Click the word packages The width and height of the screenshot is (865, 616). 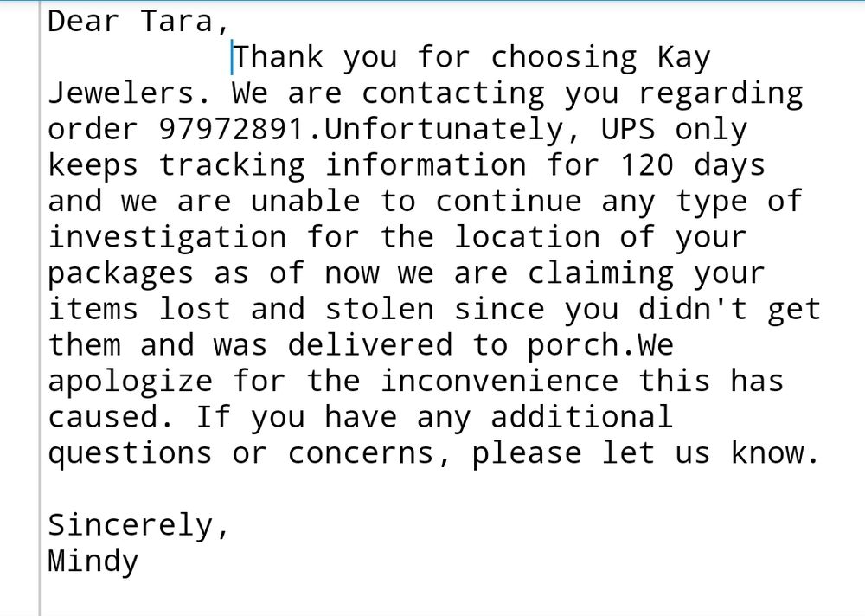tap(120, 273)
